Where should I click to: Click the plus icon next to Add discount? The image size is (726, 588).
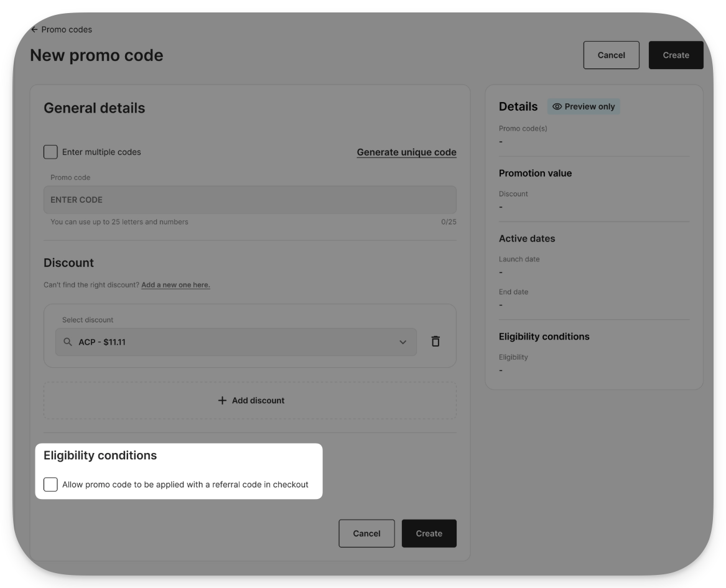click(x=222, y=401)
